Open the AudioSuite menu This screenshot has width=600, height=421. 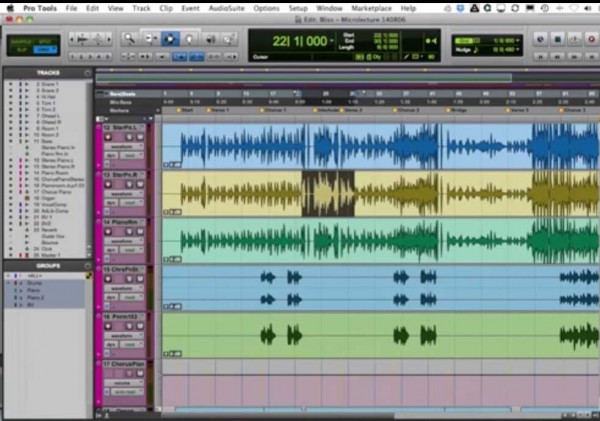[x=227, y=8]
